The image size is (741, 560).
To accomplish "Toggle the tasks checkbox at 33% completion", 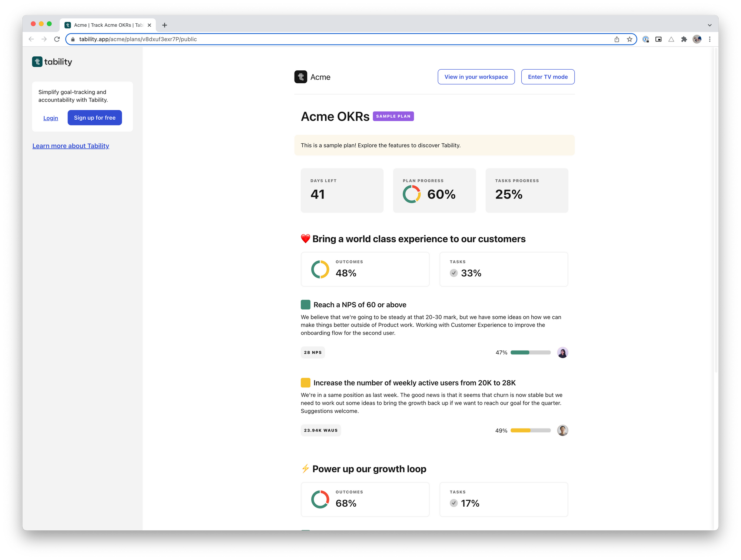I will click(453, 272).
